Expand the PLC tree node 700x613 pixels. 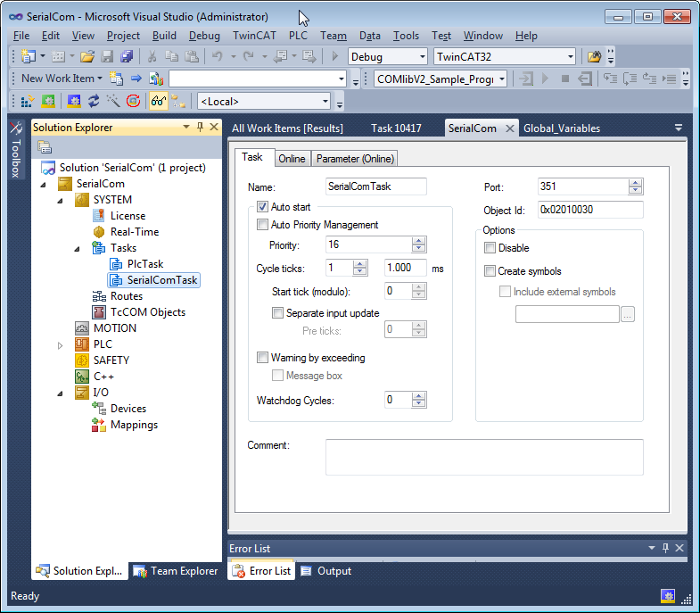pyautogui.click(x=60, y=345)
